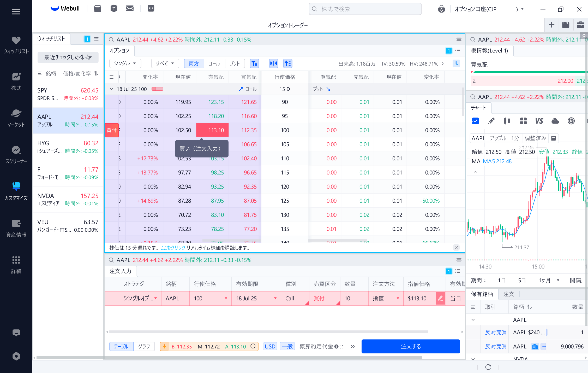The width and height of the screenshot is (588, 373).
Task: Click the messages envelope icon
Action: [130, 9]
